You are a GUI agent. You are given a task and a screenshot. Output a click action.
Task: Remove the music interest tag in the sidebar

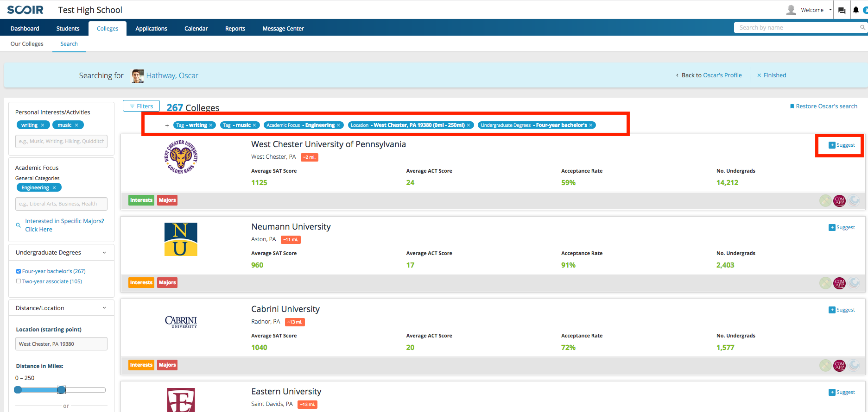click(76, 125)
